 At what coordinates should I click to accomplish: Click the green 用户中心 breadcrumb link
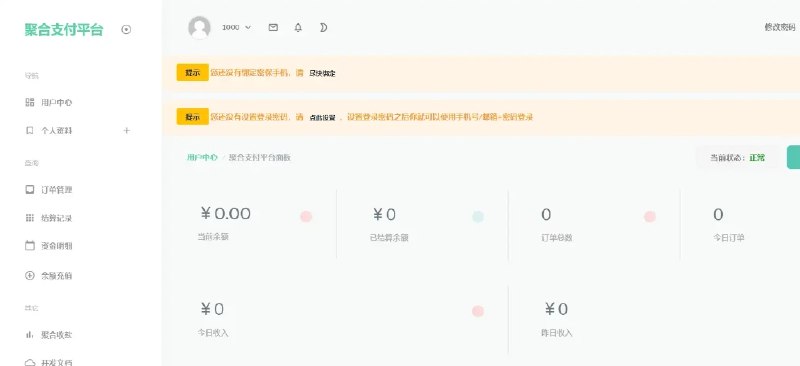202,157
